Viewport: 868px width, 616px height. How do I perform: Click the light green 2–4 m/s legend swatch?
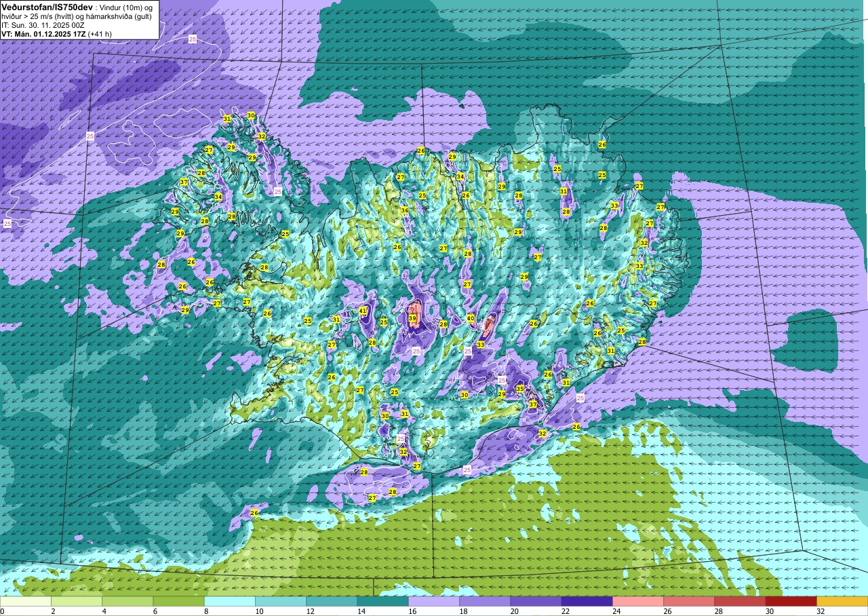77,601
